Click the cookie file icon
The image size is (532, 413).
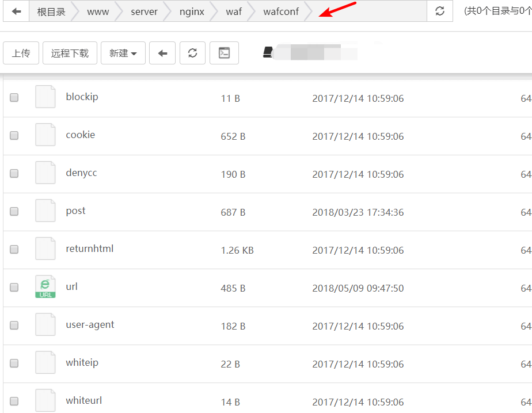(45, 135)
